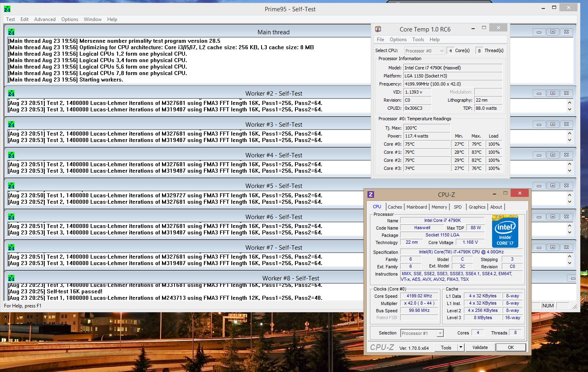The image size is (588, 372).
Task: Click the Worker #5 scroll up arrow
Action: pos(569,195)
